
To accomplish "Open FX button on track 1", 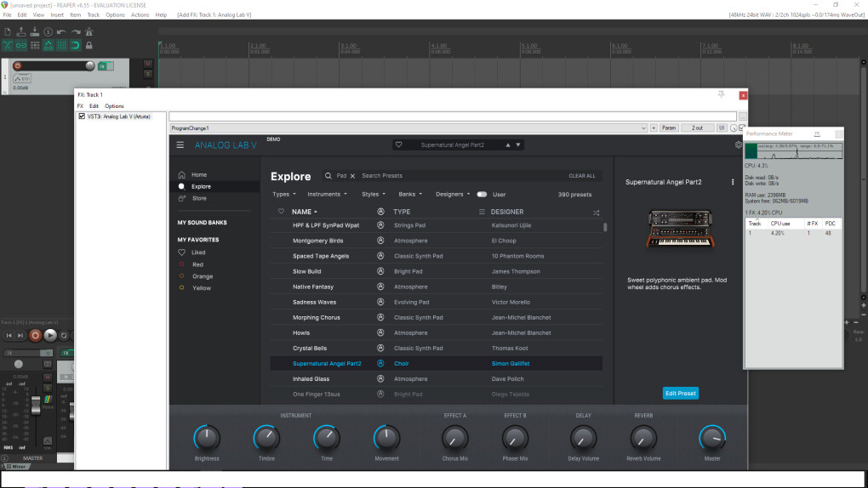I will (x=102, y=65).
